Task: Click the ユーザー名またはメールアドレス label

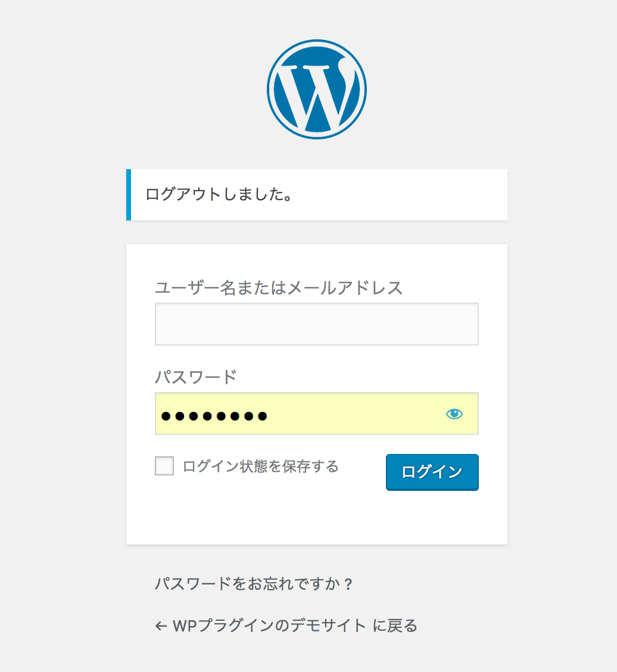Action: click(279, 288)
